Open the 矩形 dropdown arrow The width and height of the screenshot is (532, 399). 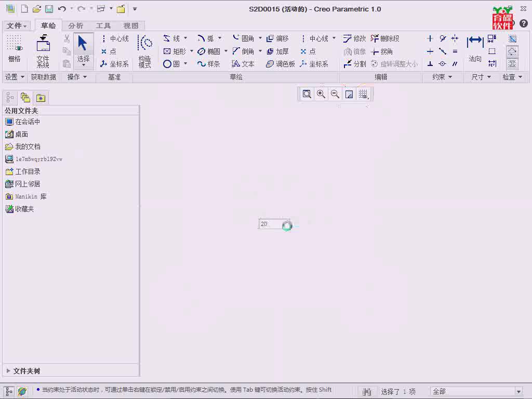point(192,51)
